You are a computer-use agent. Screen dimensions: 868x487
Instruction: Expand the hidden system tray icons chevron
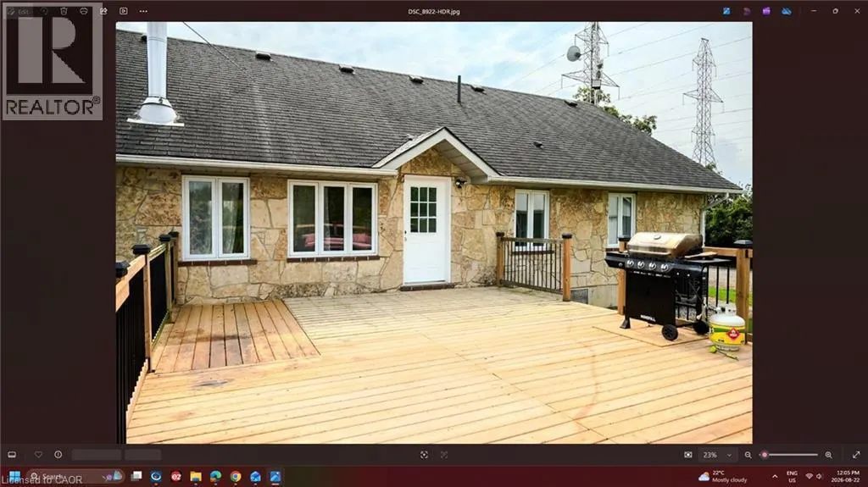[775, 477]
